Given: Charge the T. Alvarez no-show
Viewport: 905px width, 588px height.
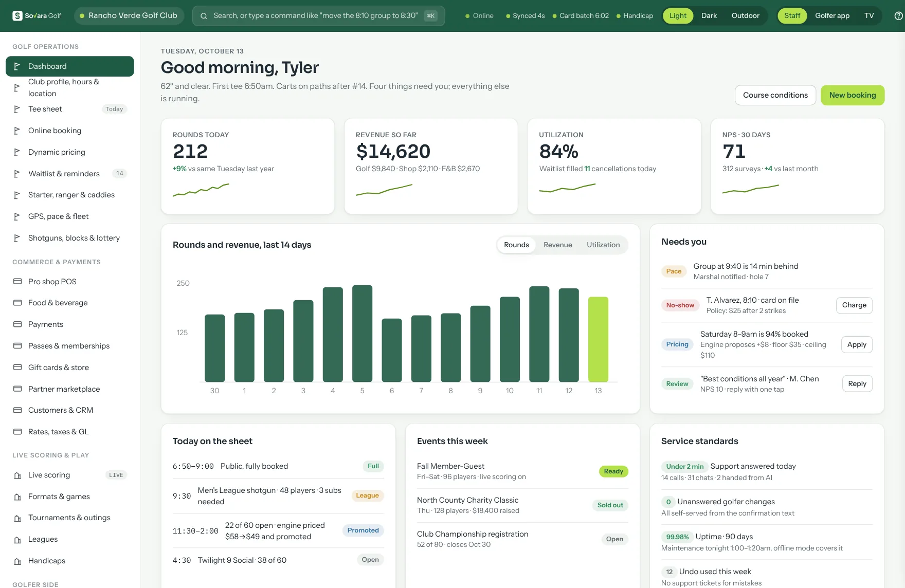Looking at the screenshot, I should [854, 305].
